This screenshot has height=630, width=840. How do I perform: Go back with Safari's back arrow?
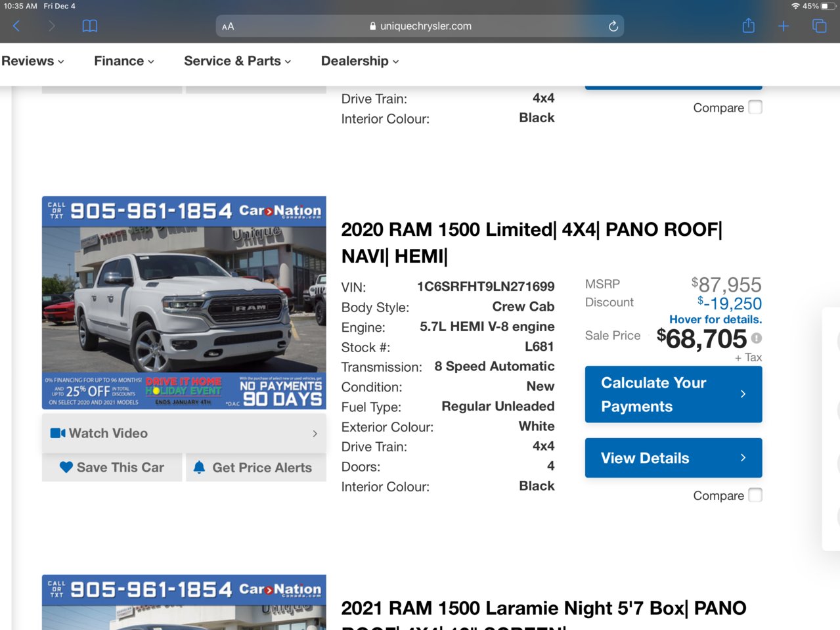tap(16, 26)
